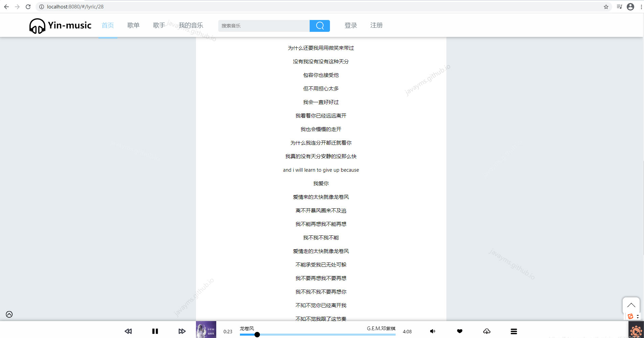Click the scroll-to-top arrow button
The image size is (644, 338).
click(x=631, y=305)
